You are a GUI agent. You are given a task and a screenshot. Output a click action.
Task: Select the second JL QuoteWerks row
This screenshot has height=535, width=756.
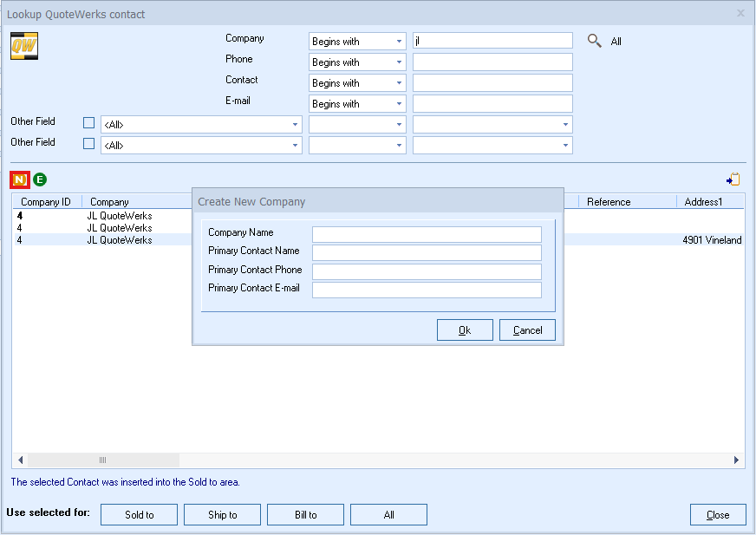[120, 228]
